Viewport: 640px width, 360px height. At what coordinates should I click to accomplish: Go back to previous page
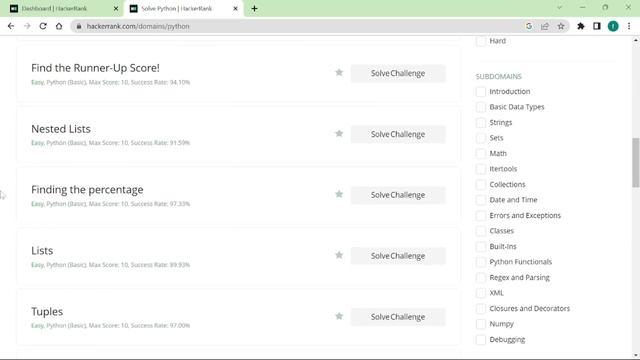click(11, 26)
